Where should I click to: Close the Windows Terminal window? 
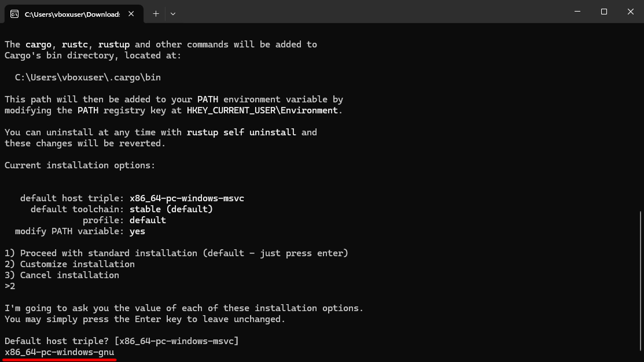[630, 12]
